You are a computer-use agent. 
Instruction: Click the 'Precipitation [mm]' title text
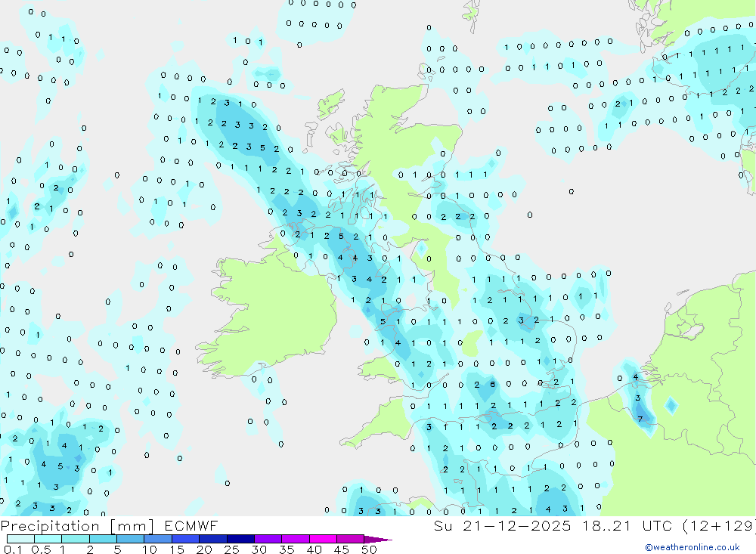pyautogui.click(x=77, y=526)
